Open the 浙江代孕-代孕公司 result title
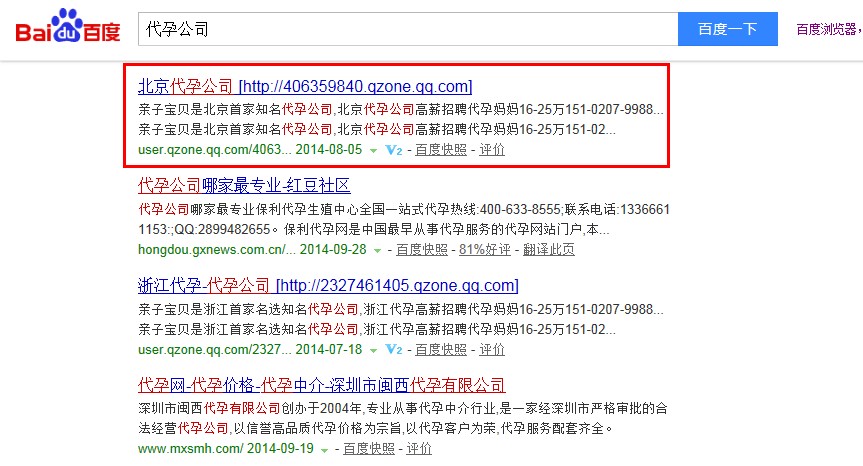Screen dimensions: 863x466 pos(328,285)
